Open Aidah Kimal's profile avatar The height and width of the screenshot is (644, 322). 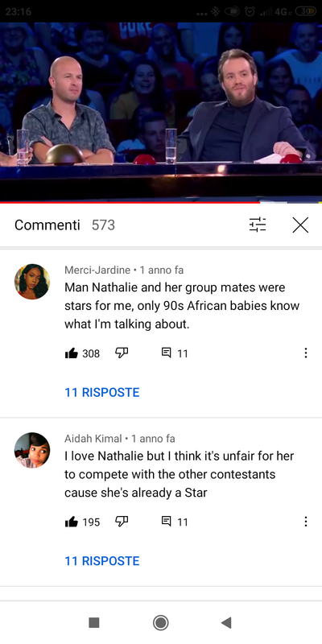click(32, 450)
